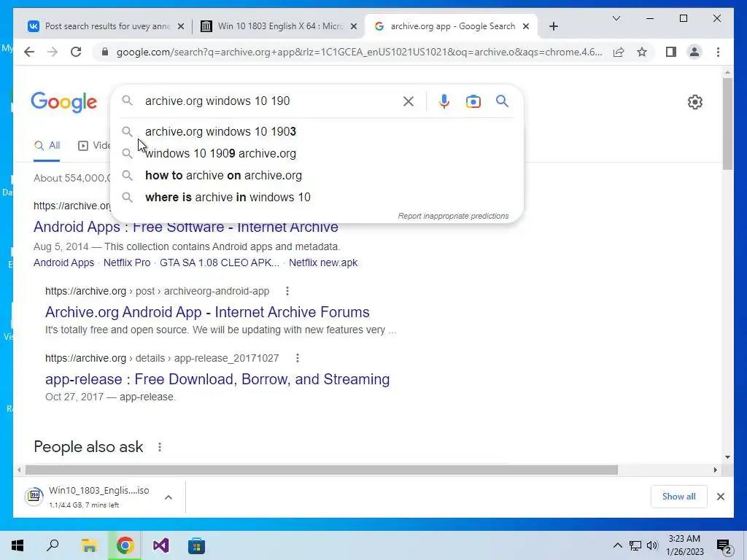This screenshot has width=747, height=560.
Task: Click Report inappropriate predictions
Action: (453, 216)
